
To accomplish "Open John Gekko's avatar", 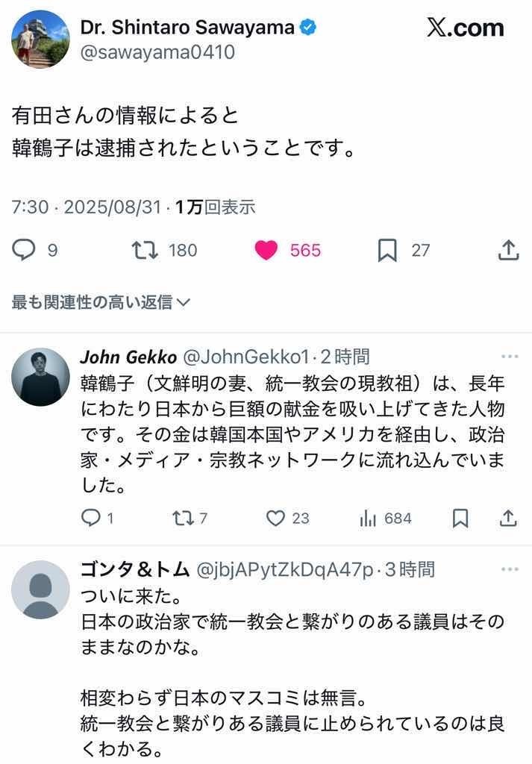I will (x=40, y=377).
